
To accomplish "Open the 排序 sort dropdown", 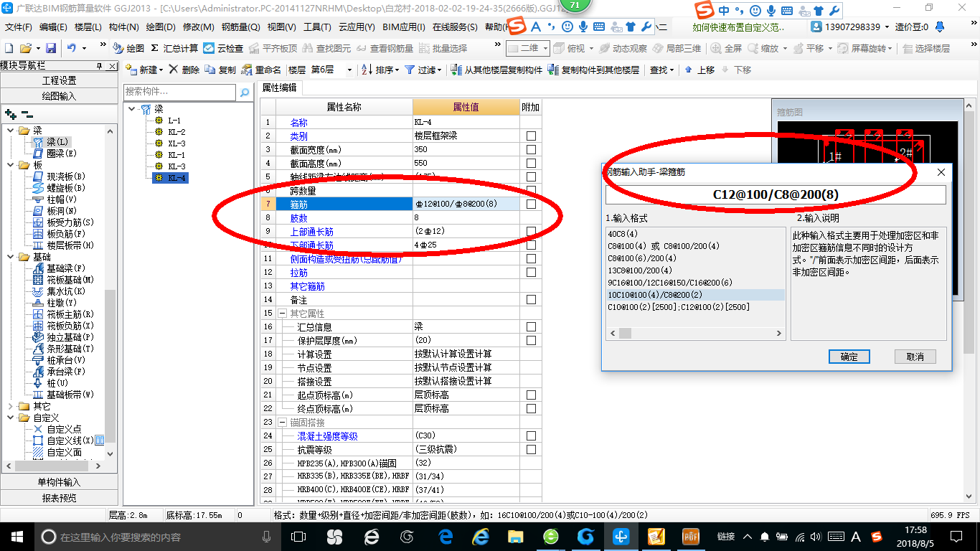I will [398, 70].
